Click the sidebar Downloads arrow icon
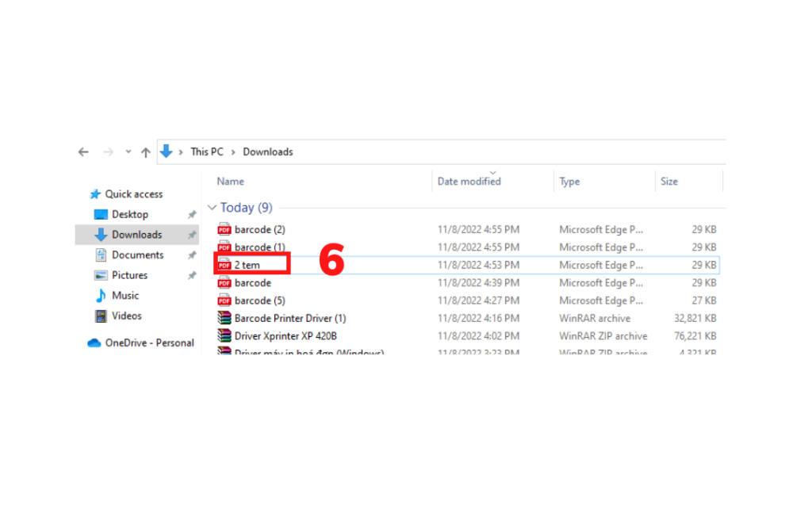Image resolution: width=812 pixels, height=513 pixels. click(101, 235)
